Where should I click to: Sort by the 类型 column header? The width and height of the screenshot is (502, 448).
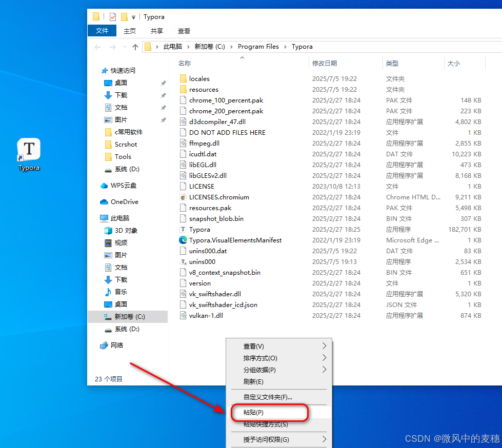(392, 64)
